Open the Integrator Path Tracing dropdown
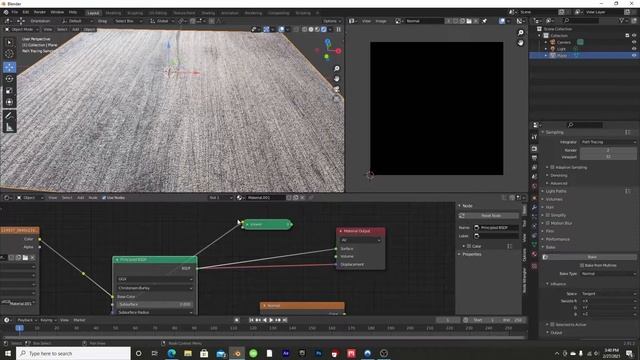Screen dimensions: 640x360 pos(608,142)
